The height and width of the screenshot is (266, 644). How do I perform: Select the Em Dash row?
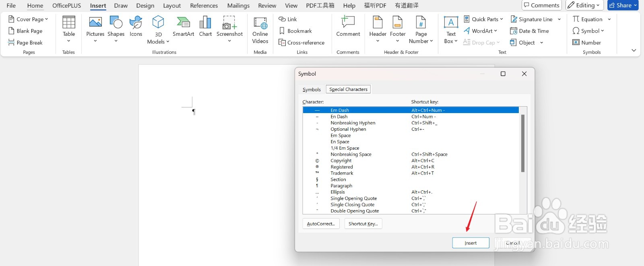coord(411,110)
